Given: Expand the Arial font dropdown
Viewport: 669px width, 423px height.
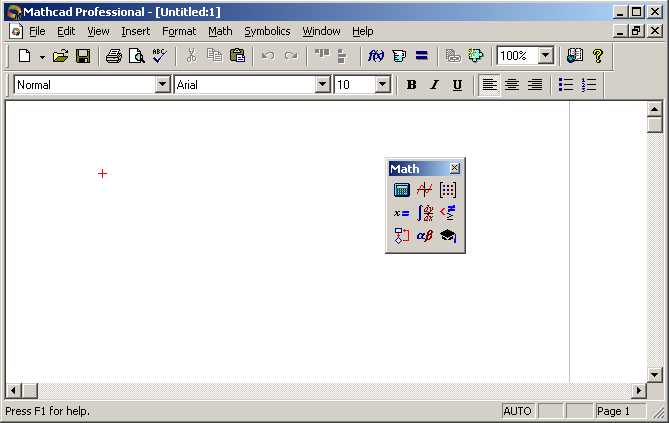Looking at the screenshot, I should (x=323, y=85).
